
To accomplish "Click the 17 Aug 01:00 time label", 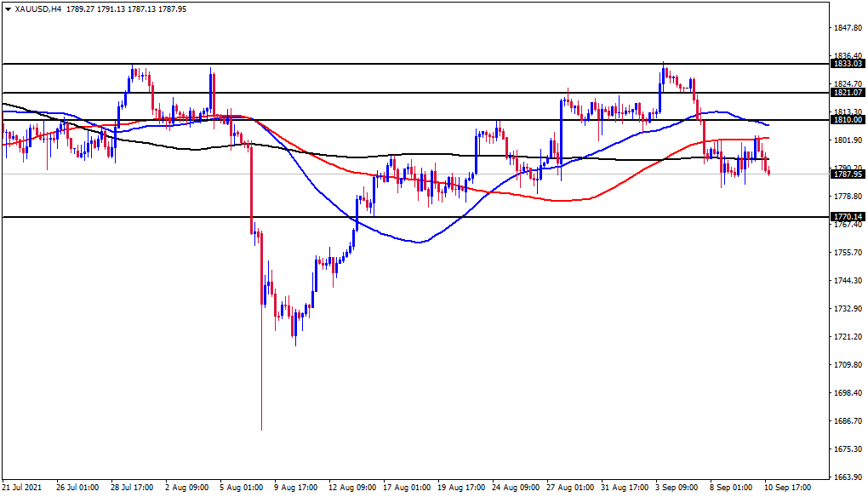I will [407, 488].
